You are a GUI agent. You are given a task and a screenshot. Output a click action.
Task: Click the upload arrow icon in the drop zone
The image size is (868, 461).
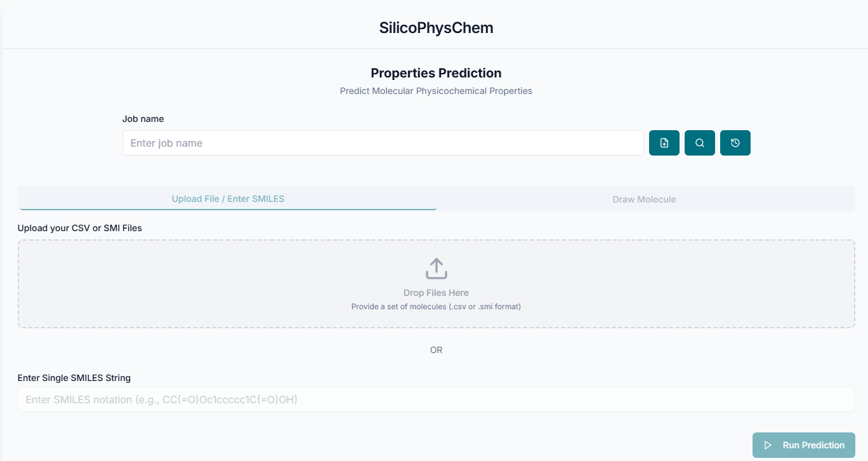pyautogui.click(x=436, y=268)
